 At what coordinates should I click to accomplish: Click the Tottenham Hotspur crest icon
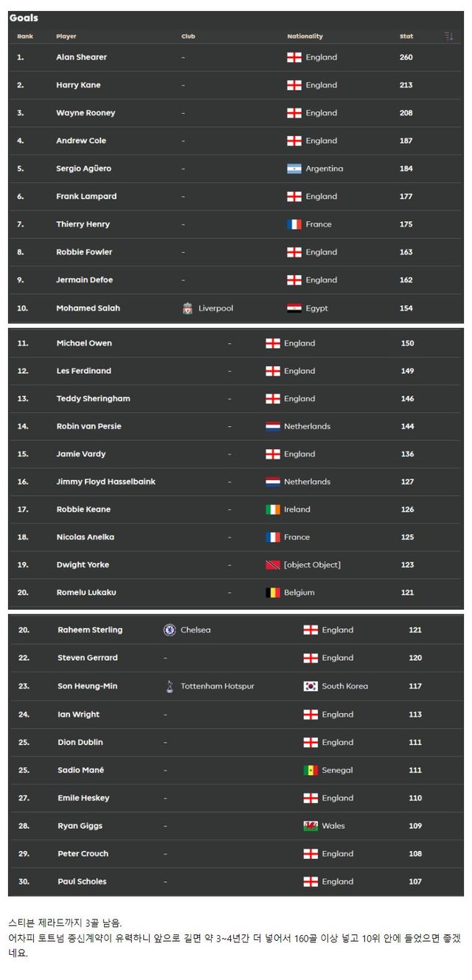(170, 686)
